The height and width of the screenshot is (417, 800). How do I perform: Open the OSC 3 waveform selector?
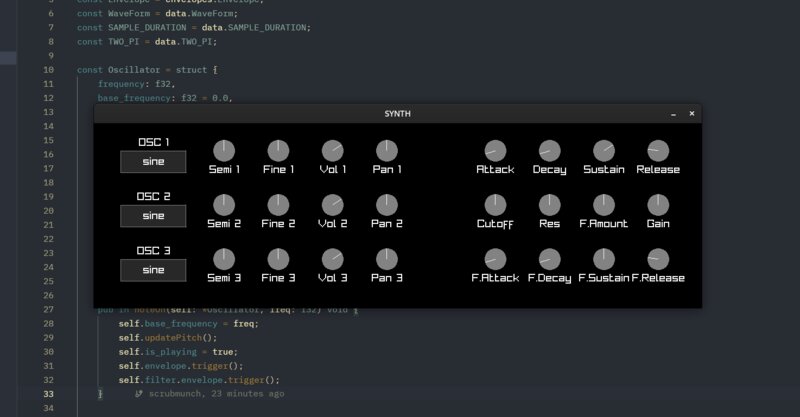click(153, 270)
